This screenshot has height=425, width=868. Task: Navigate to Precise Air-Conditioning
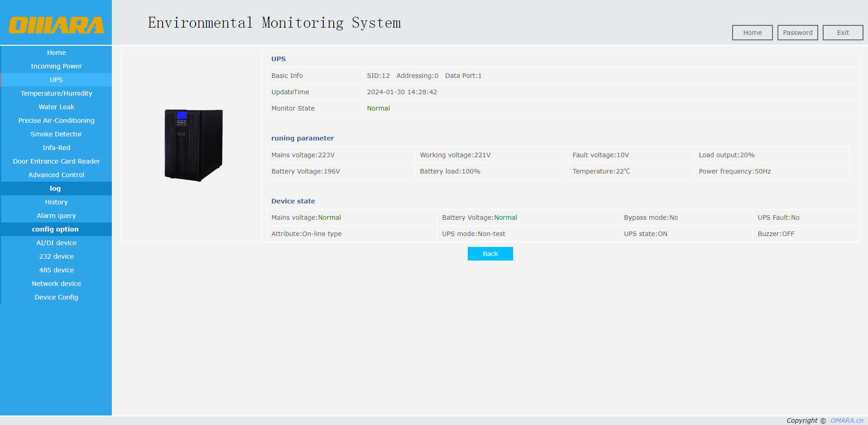pyautogui.click(x=56, y=121)
